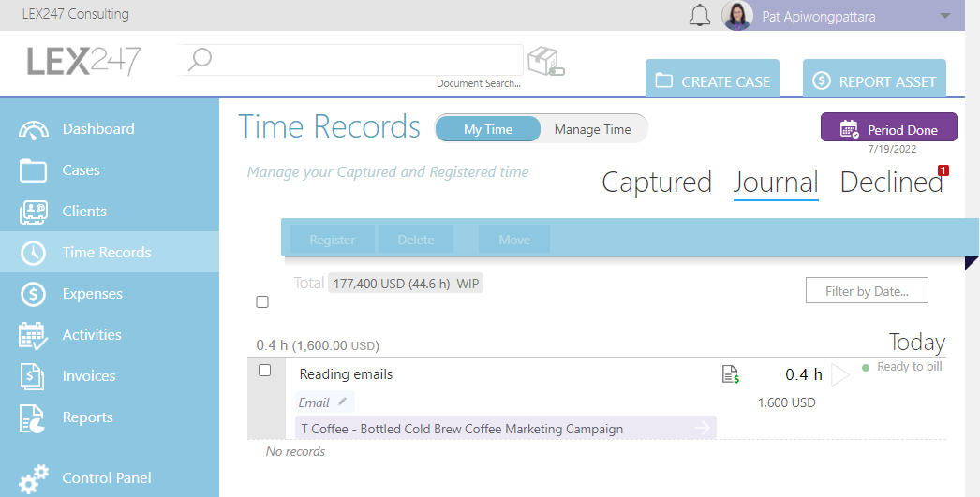Focus the Document Search input field
Image resolution: width=980 pixels, height=497 pixels.
[x=350, y=60]
